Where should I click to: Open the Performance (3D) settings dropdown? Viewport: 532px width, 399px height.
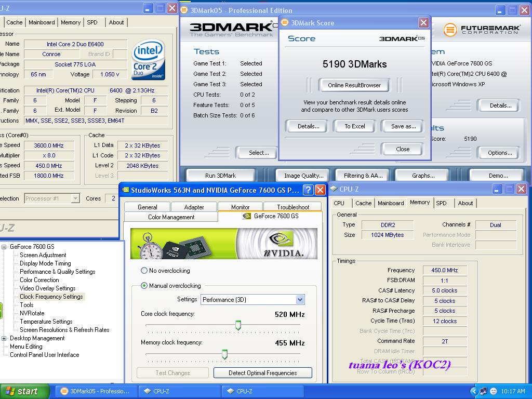pos(300,300)
